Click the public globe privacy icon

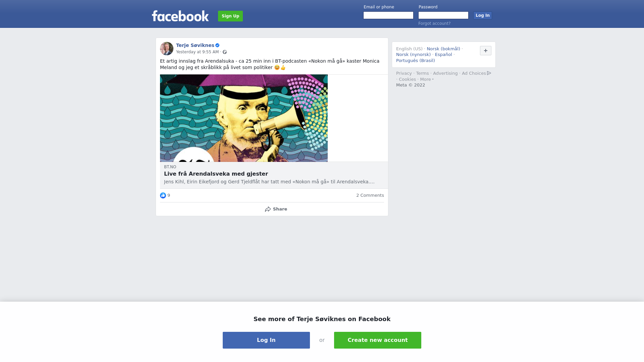(x=225, y=52)
